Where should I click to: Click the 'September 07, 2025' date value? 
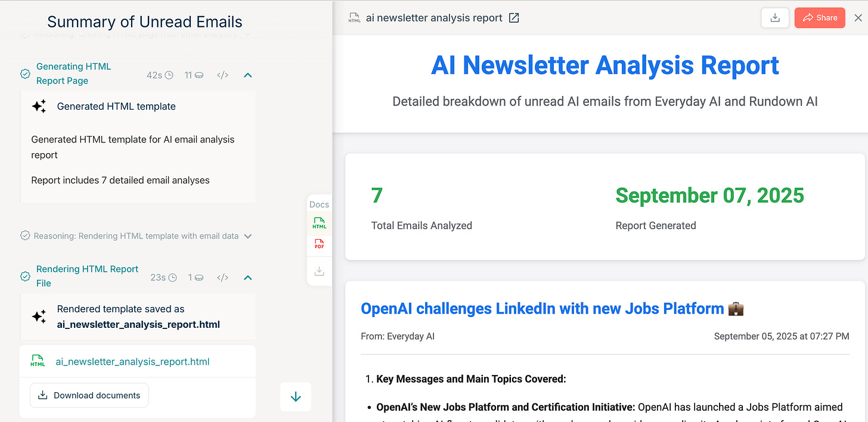(x=710, y=196)
